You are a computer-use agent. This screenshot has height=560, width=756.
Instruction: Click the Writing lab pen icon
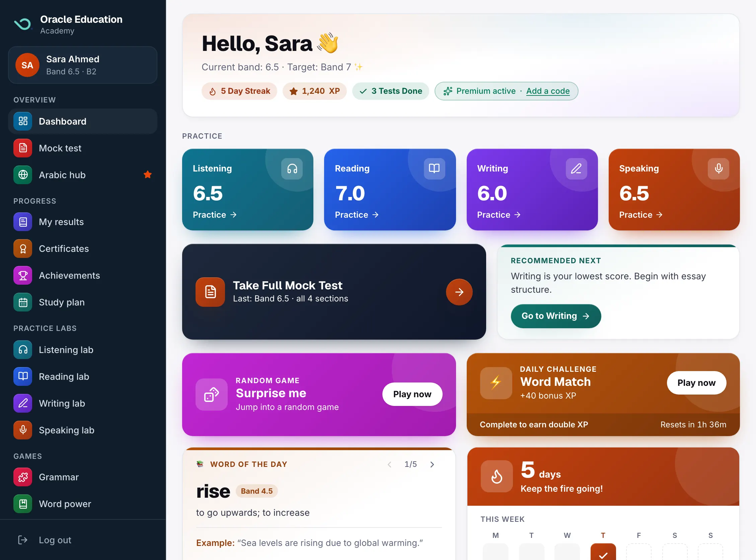[x=23, y=403]
